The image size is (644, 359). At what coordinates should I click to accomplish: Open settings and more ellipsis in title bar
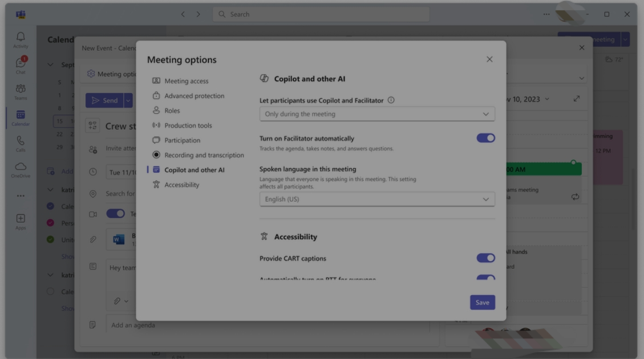tap(546, 14)
